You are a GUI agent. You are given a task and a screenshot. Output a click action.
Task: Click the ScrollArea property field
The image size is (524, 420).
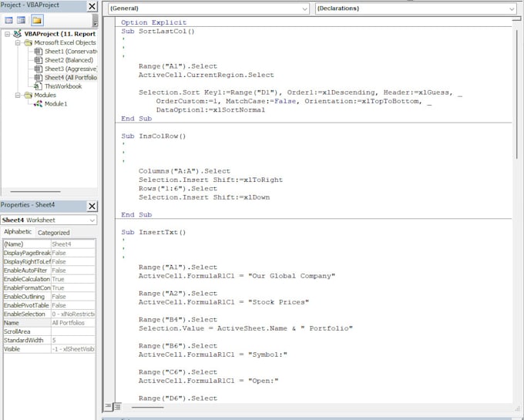[73, 331]
